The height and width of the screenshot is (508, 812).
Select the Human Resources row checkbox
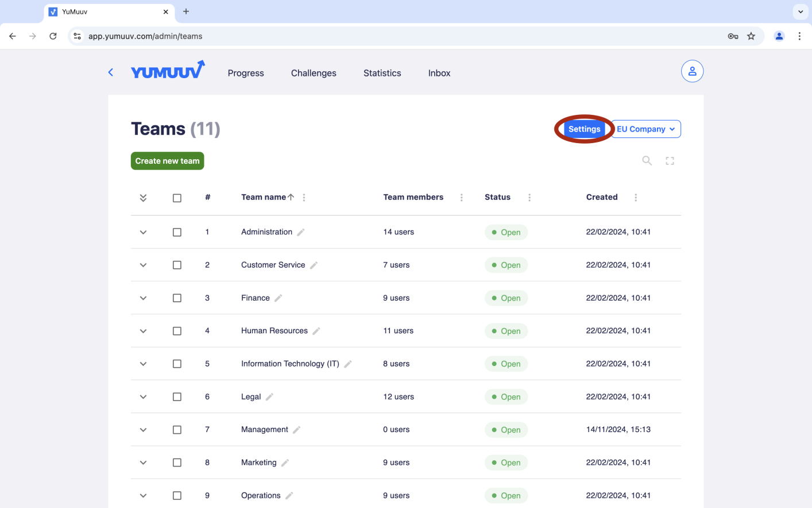177,332
